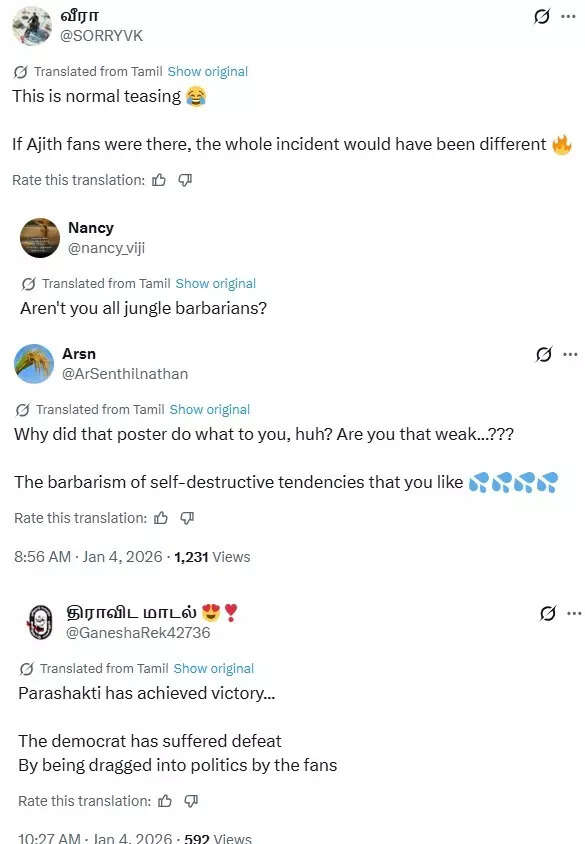Open the more options menu on Arsn's reply
This screenshot has width=585, height=844.
[572, 354]
